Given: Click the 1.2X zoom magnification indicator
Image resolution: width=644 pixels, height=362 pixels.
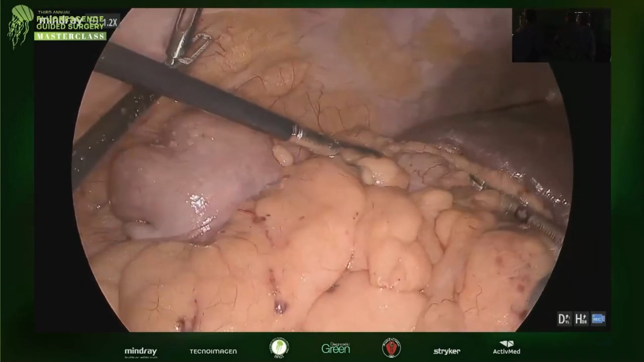Looking at the screenshot, I should pos(110,22).
